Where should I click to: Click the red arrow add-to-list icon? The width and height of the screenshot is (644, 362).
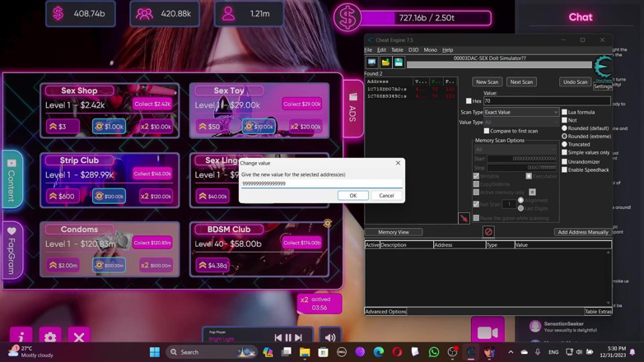click(464, 218)
